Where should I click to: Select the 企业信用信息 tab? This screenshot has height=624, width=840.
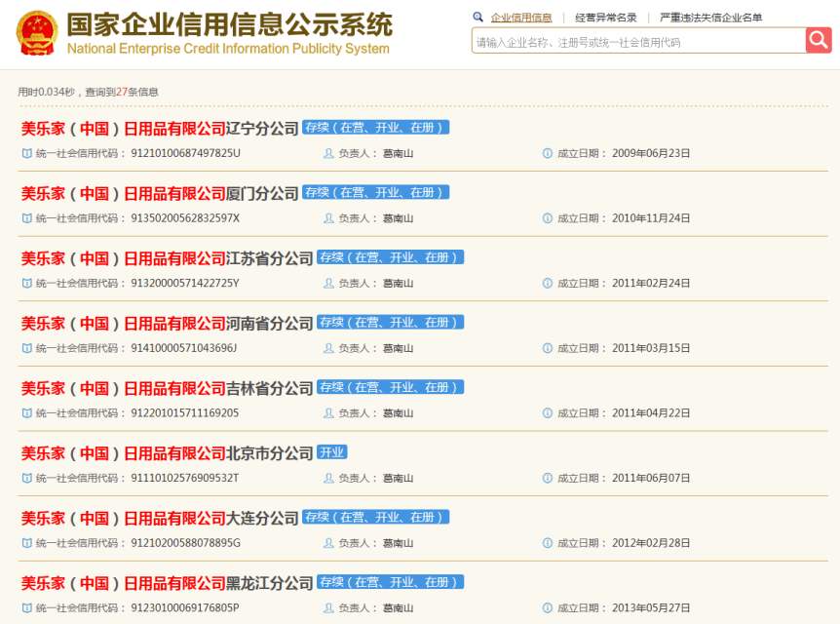coord(521,18)
